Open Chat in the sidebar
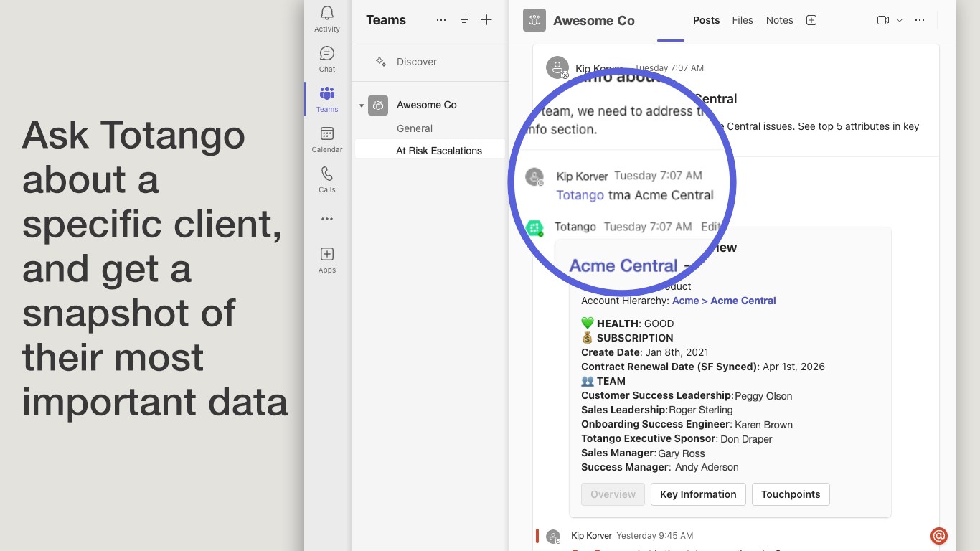This screenshot has height=551, width=980. click(327, 53)
